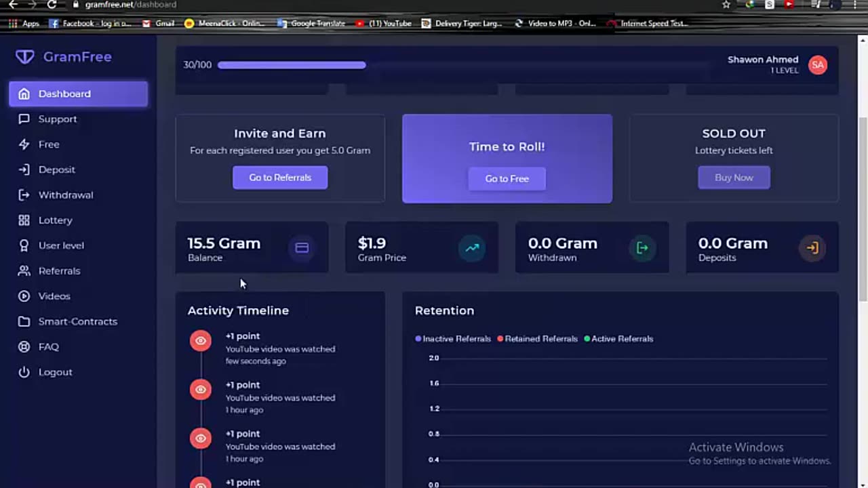868x488 pixels.
Task: Open the Apps bookmarks grid
Action: pos(24,23)
